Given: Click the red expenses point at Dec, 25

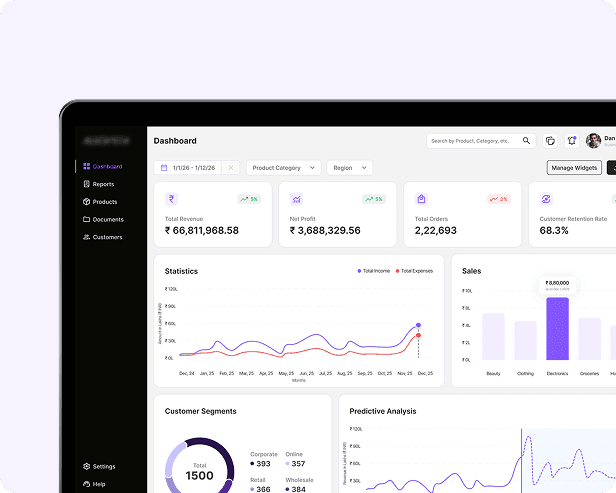Looking at the screenshot, I should (418, 335).
